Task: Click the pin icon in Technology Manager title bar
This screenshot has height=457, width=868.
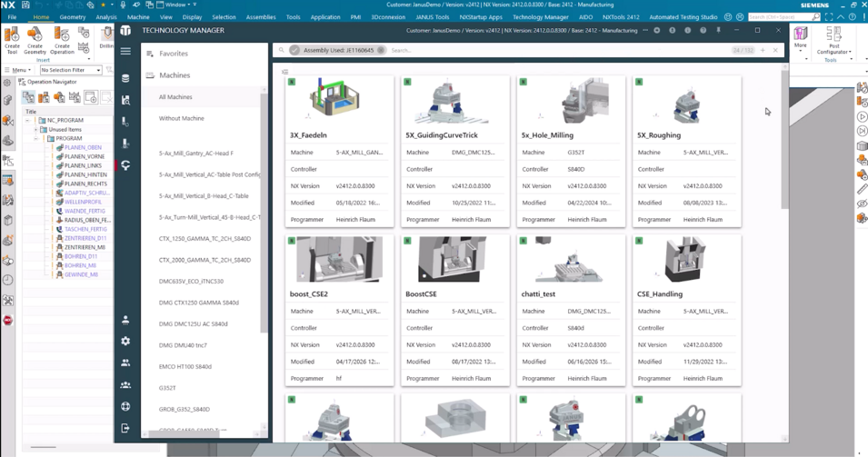Action: click(x=719, y=30)
